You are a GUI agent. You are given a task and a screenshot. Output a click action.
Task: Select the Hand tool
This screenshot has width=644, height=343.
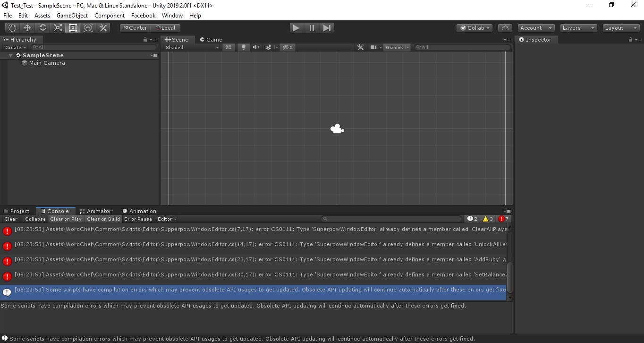(x=12, y=28)
